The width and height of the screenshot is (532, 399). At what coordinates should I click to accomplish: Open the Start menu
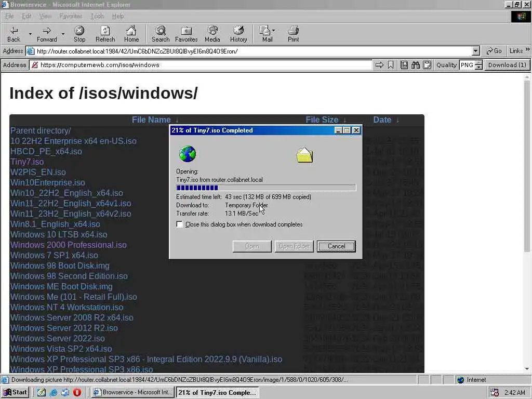click(x=15, y=392)
